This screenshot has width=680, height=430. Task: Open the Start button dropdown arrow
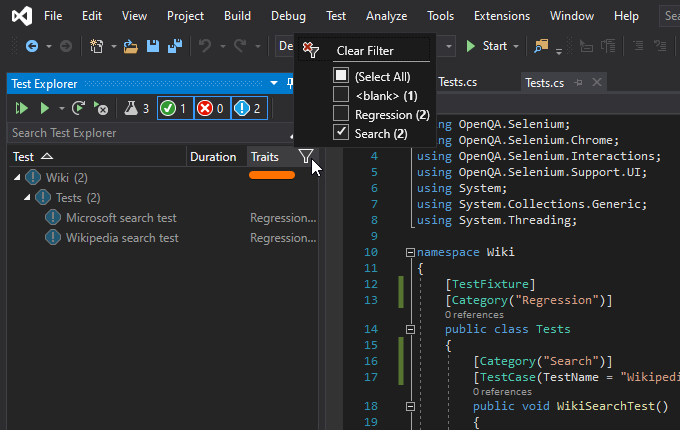(516, 46)
